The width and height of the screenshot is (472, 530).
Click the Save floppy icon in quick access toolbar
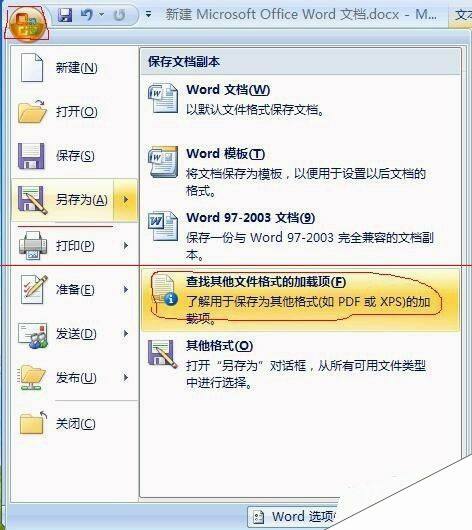(x=65, y=15)
